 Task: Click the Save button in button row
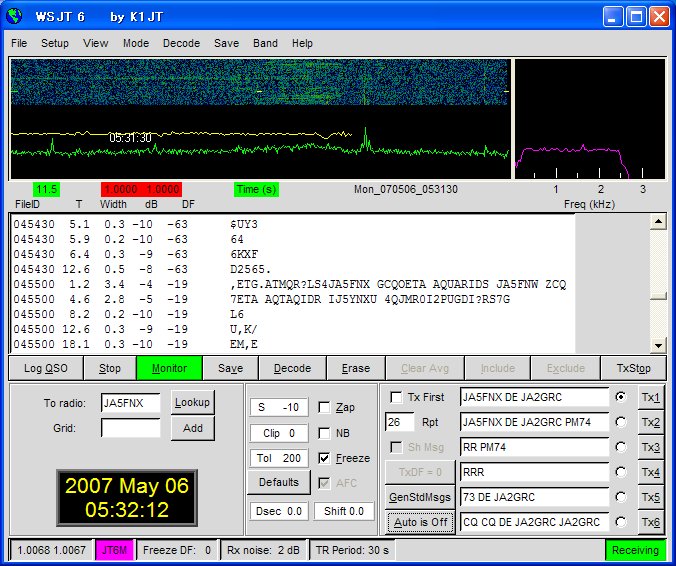(230, 369)
